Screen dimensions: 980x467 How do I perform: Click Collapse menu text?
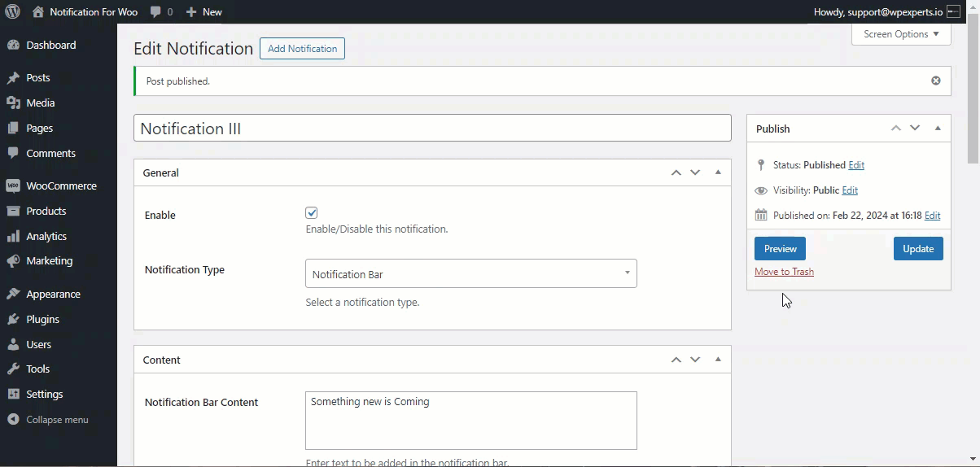(57, 420)
